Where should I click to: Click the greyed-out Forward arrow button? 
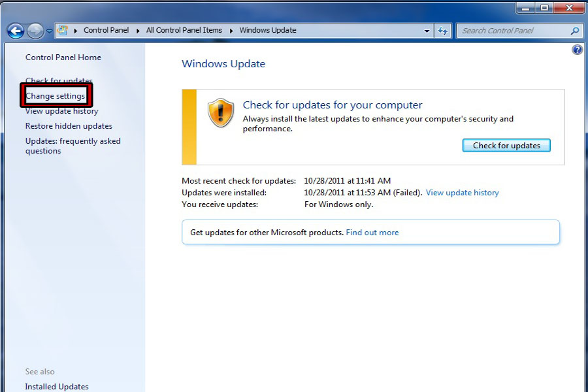coord(35,31)
